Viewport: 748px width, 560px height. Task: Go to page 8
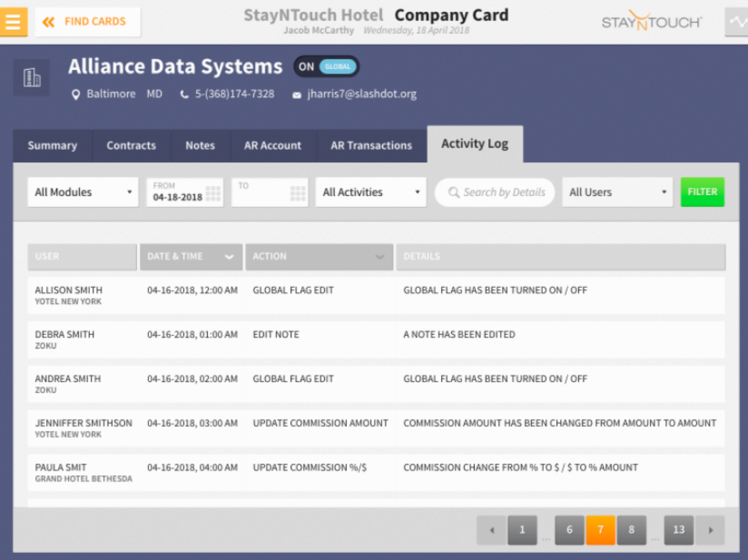pyautogui.click(x=632, y=530)
